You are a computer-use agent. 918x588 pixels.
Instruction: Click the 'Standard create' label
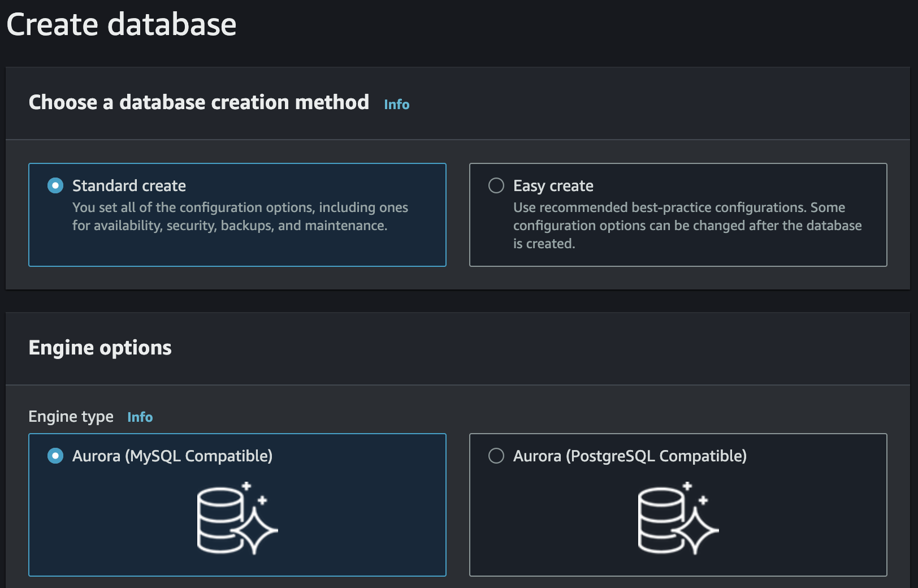point(129,185)
